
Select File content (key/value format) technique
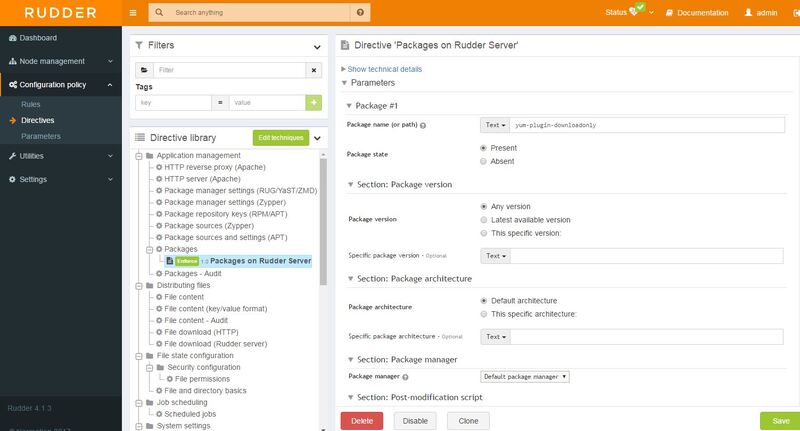(215, 309)
